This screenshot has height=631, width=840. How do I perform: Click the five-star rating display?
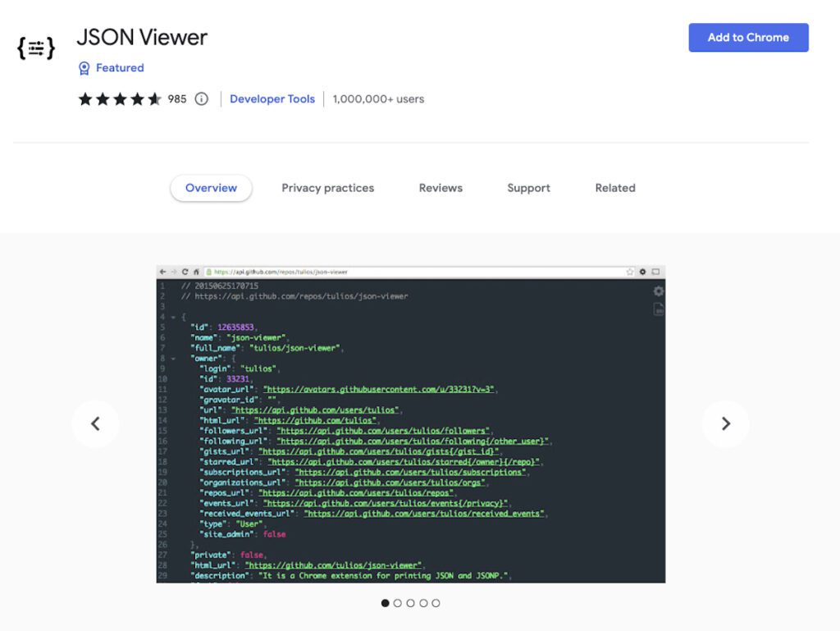120,99
